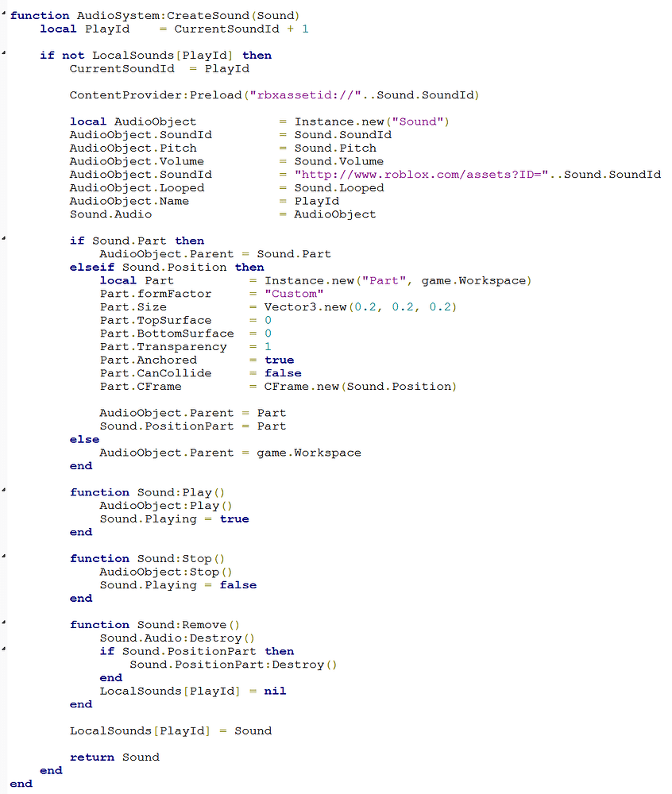Image resolution: width=672 pixels, height=794 pixels.
Task: Click the roblox.com assets URL string
Action: click(x=422, y=174)
